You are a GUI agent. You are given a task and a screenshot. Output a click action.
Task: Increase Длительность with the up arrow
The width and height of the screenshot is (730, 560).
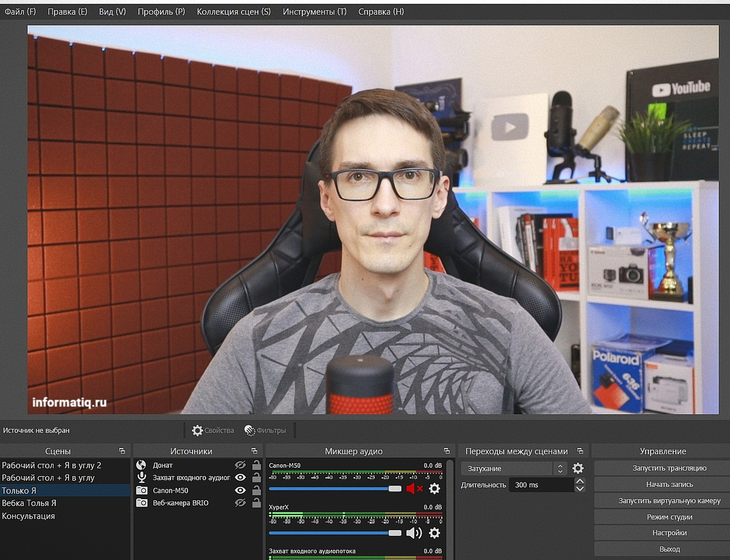click(x=580, y=481)
